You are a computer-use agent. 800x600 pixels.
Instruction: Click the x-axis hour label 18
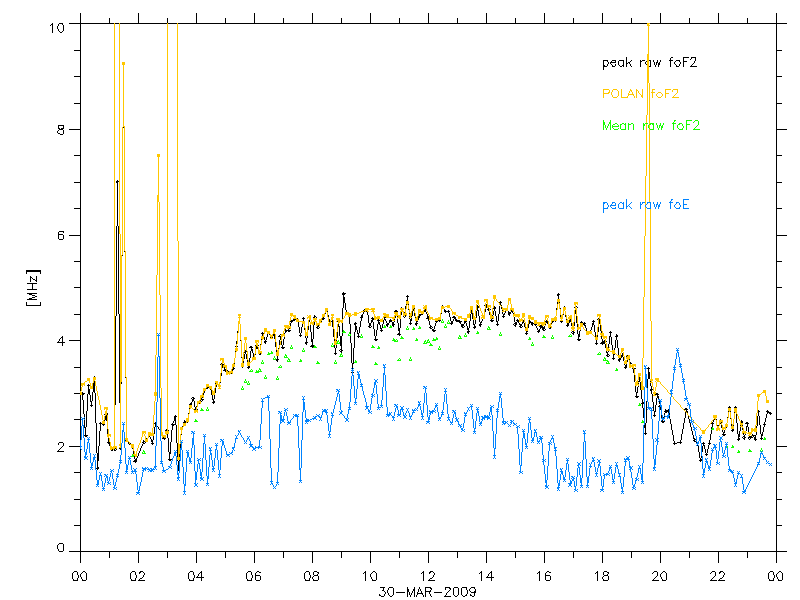click(x=602, y=577)
